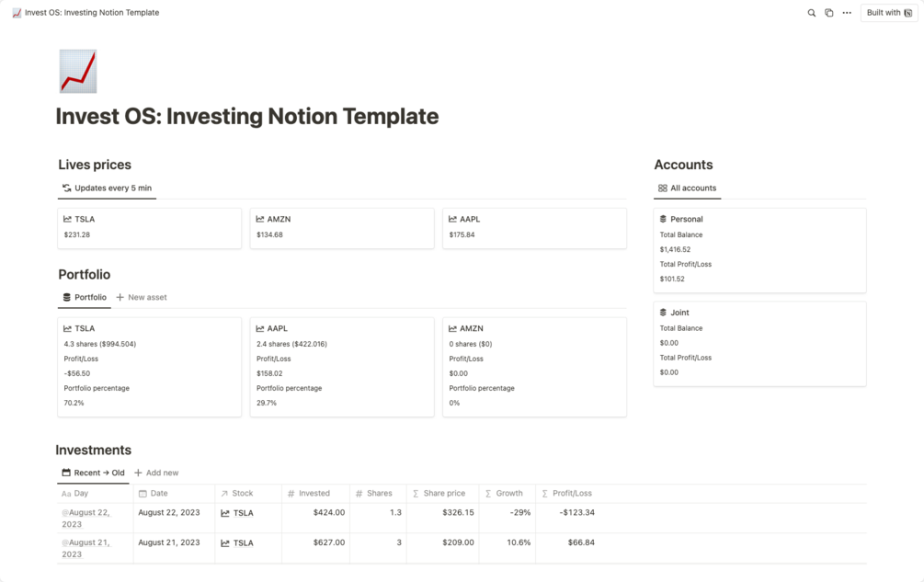Click the plus icon beside Add new
Screen dimensions: 924x582
(138, 474)
